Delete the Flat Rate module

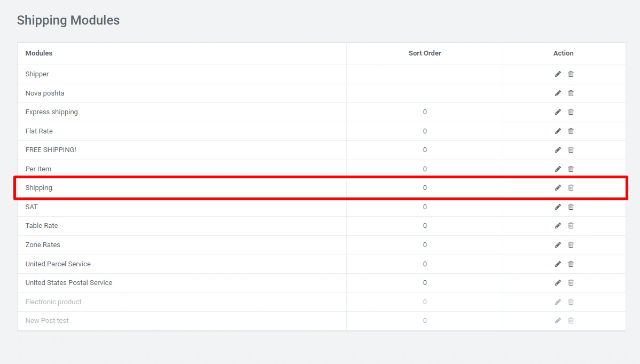click(571, 131)
